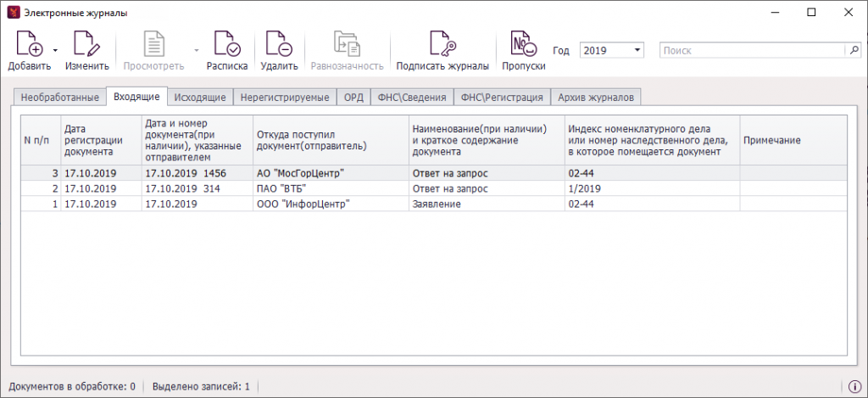Click status text Выделено записей: 1
The width and height of the screenshot is (868, 398).
click(201, 386)
